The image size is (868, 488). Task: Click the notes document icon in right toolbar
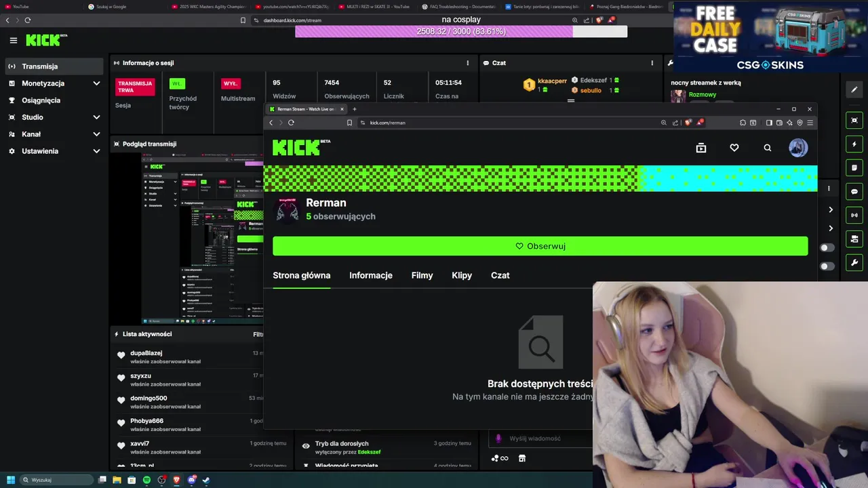(x=854, y=167)
